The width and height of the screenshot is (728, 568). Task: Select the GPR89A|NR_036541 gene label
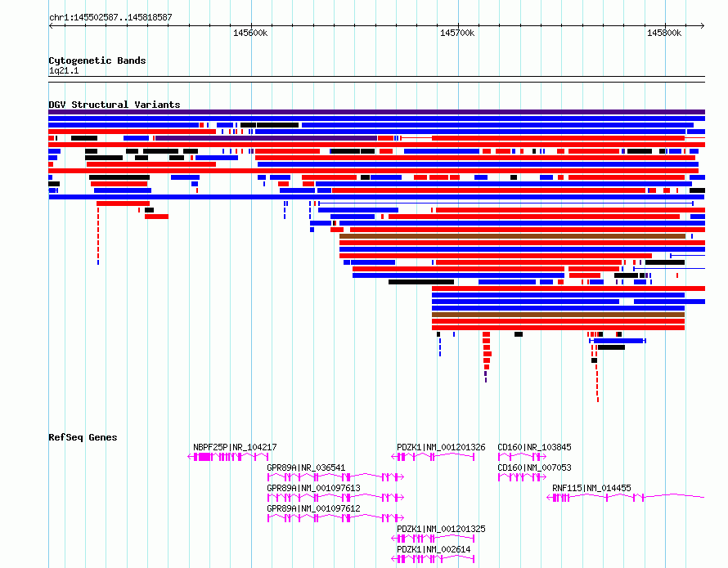[306, 467]
